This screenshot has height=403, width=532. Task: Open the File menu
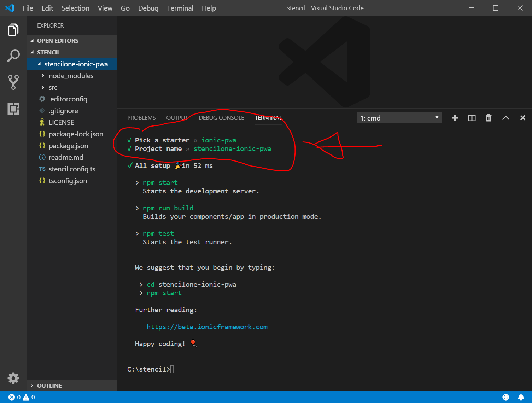coord(28,8)
